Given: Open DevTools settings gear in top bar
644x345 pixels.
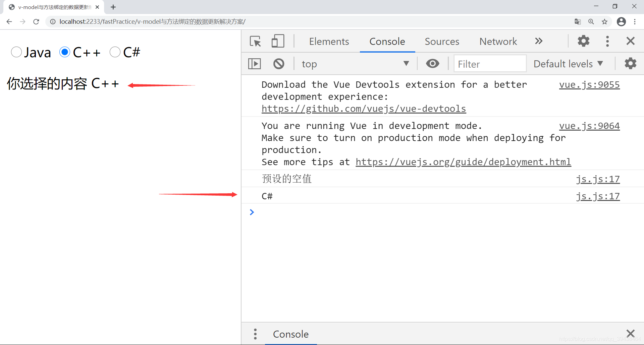Looking at the screenshot, I should pyautogui.click(x=584, y=41).
